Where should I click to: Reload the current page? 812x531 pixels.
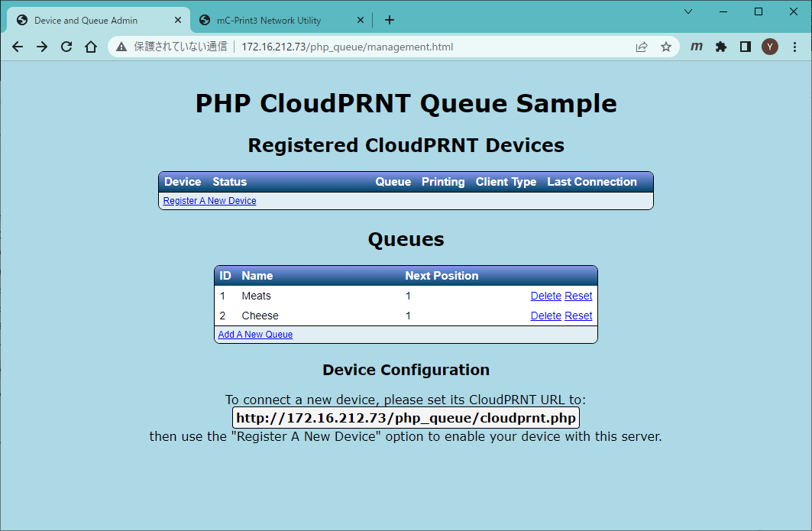tap(66, 47)
